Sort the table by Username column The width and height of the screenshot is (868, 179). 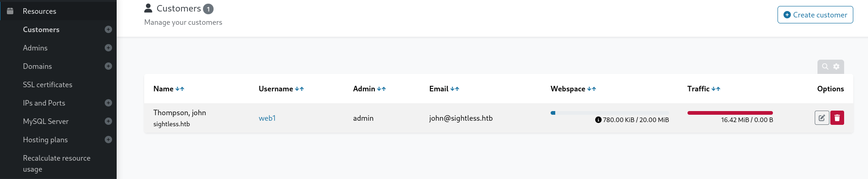pos(299,89)
